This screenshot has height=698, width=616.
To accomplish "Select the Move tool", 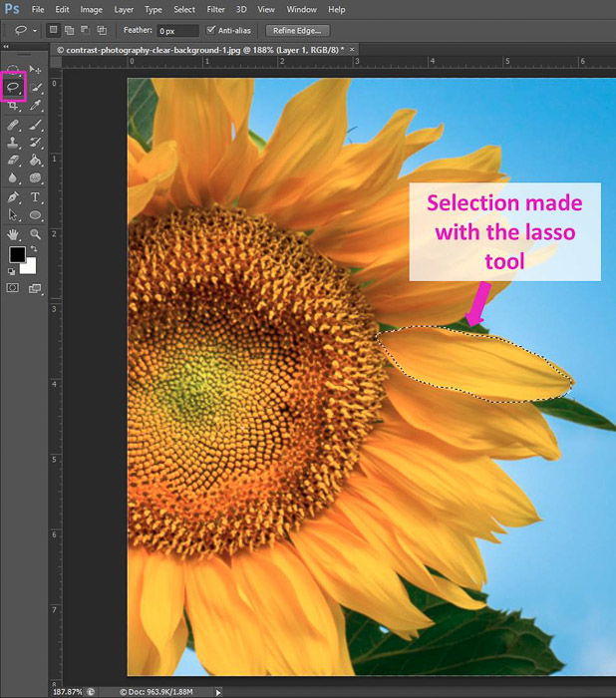I will tap(36, 70).
